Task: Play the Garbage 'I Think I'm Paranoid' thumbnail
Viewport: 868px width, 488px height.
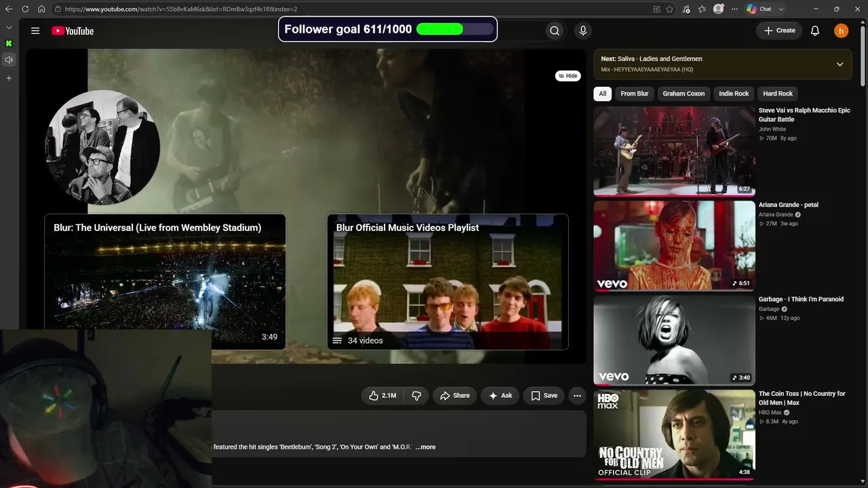Action: coord(674,340)
